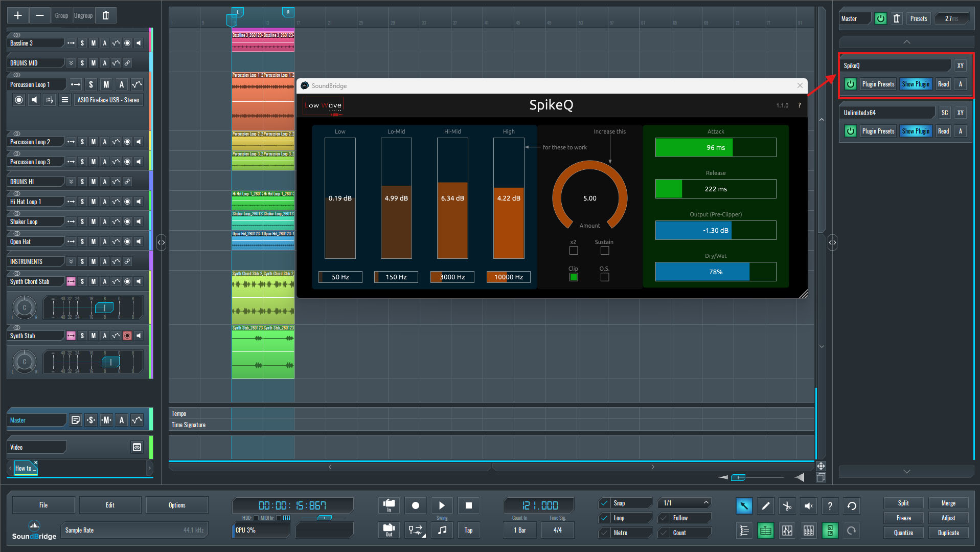Click the link icon on DRUMS MID group
Screen dimensions: 980x552
pos(127,63)
